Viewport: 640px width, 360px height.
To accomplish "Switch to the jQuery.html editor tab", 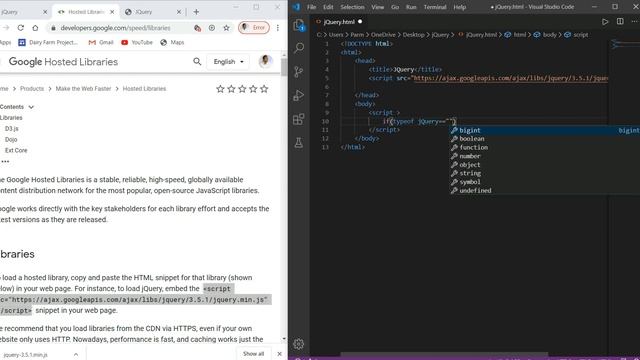I will click(x=339, y=22).
